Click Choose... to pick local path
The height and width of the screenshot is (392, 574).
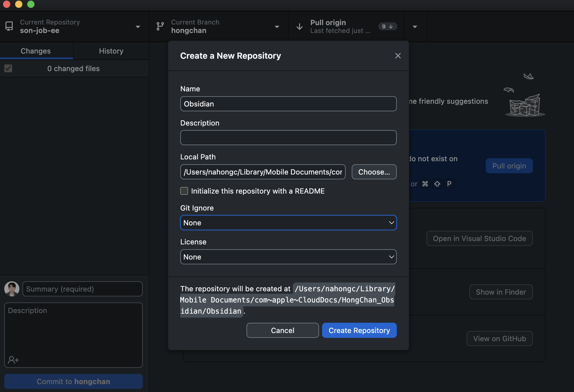[374, 172]
